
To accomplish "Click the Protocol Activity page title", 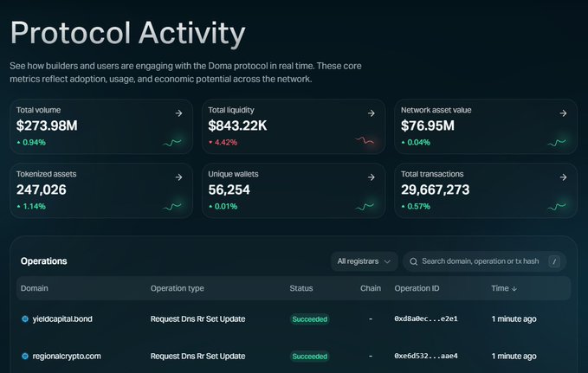I will 127,34.
